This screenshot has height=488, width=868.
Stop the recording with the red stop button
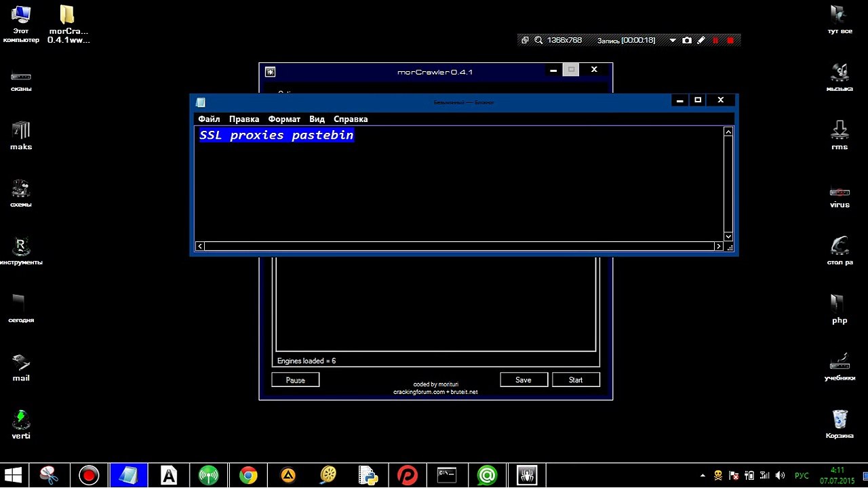point(730,41)
